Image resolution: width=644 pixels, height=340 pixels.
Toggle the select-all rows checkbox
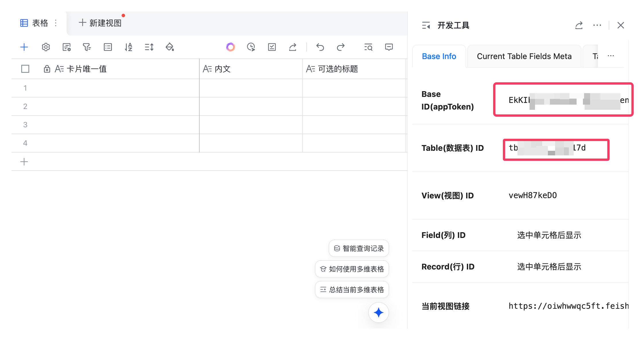coord(25,69)
